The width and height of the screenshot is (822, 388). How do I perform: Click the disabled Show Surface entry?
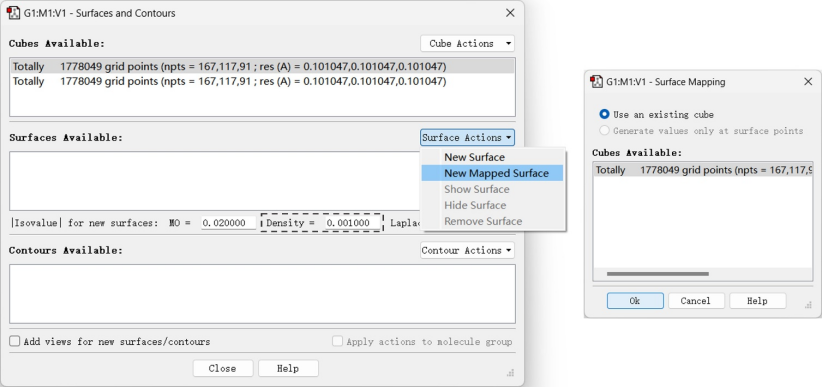[477, 189]
